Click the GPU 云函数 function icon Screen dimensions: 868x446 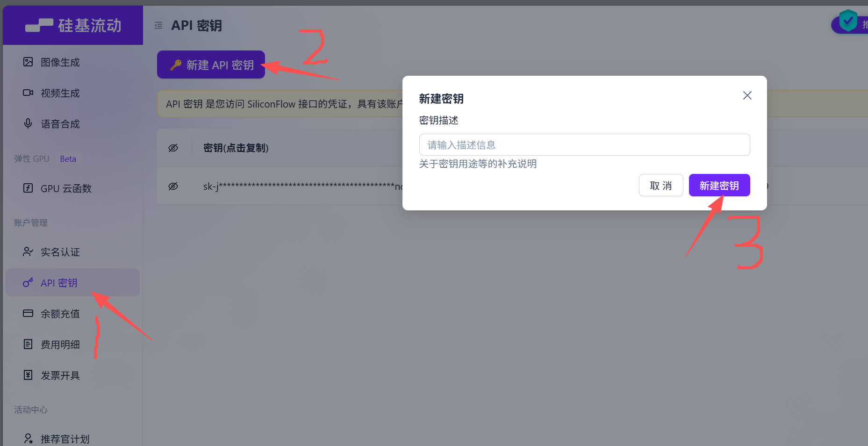point(28,188)
